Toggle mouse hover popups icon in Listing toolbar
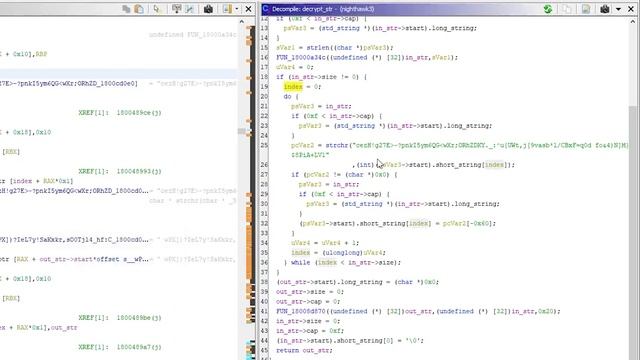This screenshot has height=360, width=640. 176,9
